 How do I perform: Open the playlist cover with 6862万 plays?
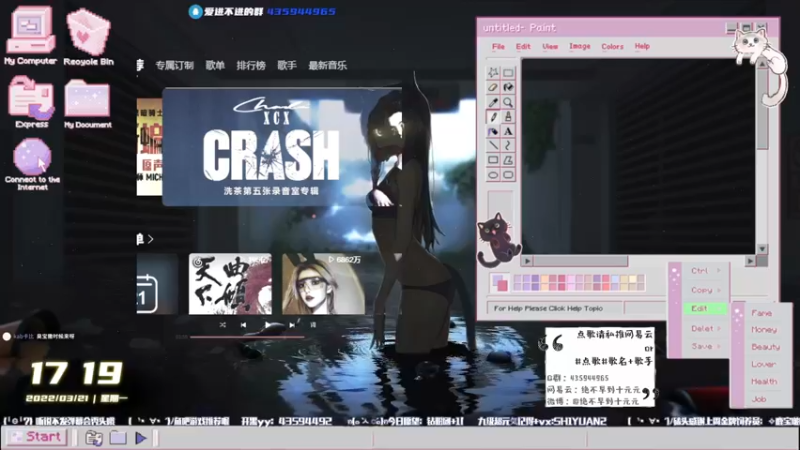323,284
